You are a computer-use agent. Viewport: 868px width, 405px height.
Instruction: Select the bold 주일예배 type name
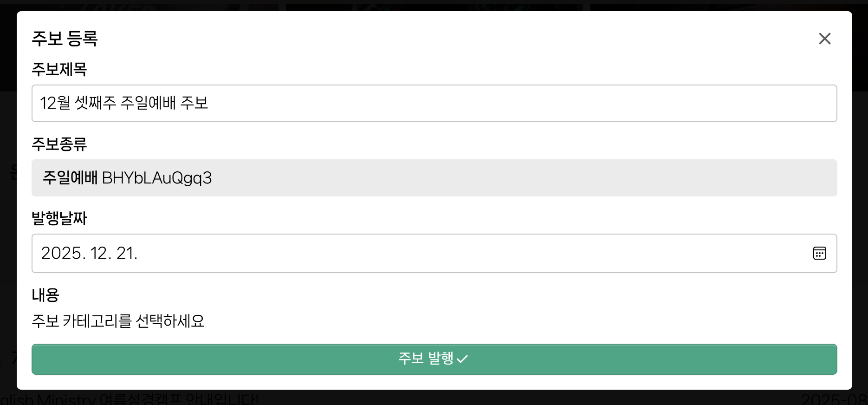click(70, 178)
